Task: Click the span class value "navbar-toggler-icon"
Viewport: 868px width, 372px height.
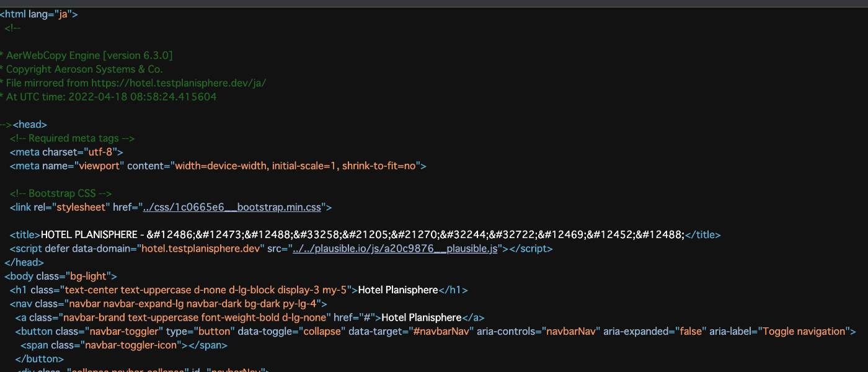Action: click(x=132, y=345)
